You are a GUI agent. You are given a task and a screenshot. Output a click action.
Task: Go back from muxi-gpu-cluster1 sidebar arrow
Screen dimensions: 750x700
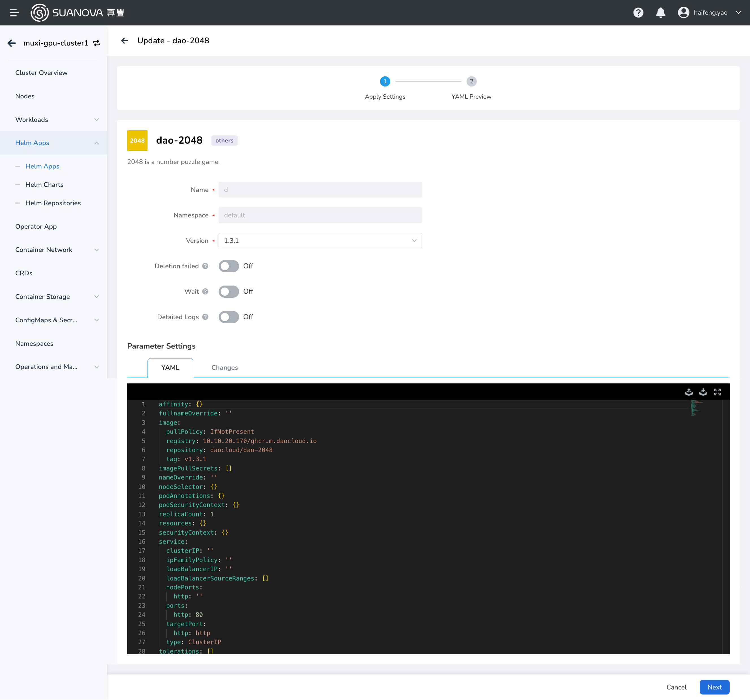(12, 43)
